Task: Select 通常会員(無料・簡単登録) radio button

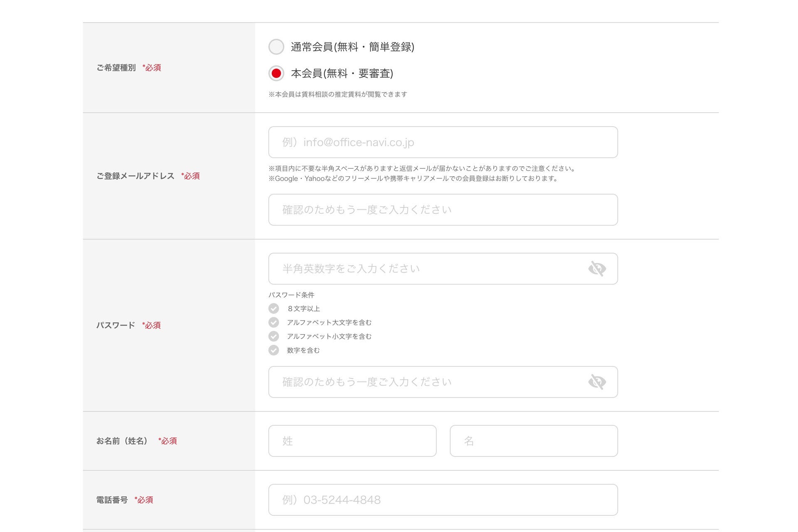Action: click(276, 47)
